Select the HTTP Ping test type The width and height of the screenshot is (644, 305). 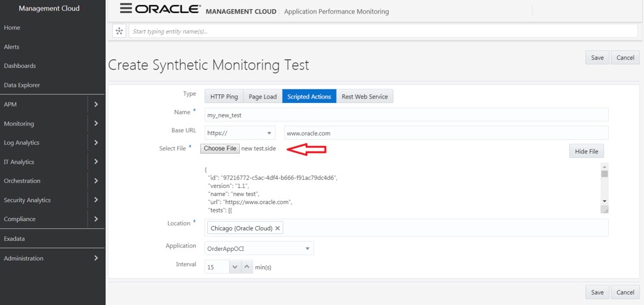pos(224,96)
